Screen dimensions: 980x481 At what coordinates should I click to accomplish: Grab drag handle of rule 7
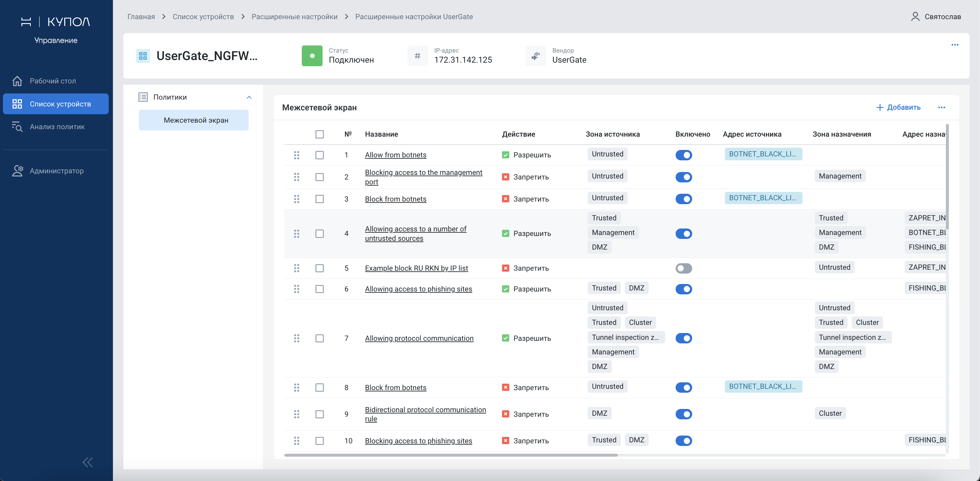tap(296, 338)
